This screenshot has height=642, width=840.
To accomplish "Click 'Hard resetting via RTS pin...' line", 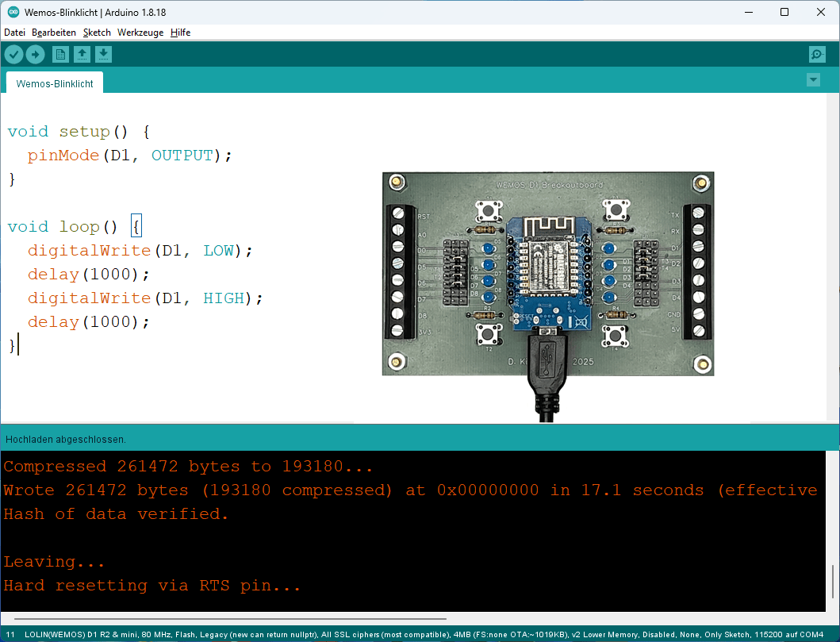I will pos(152,586).
